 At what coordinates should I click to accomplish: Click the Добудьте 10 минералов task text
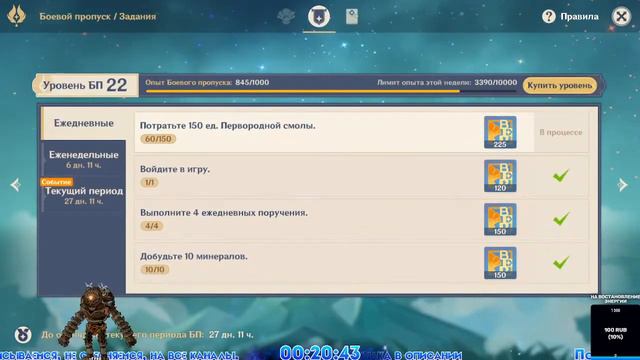(x=193, y=256)
